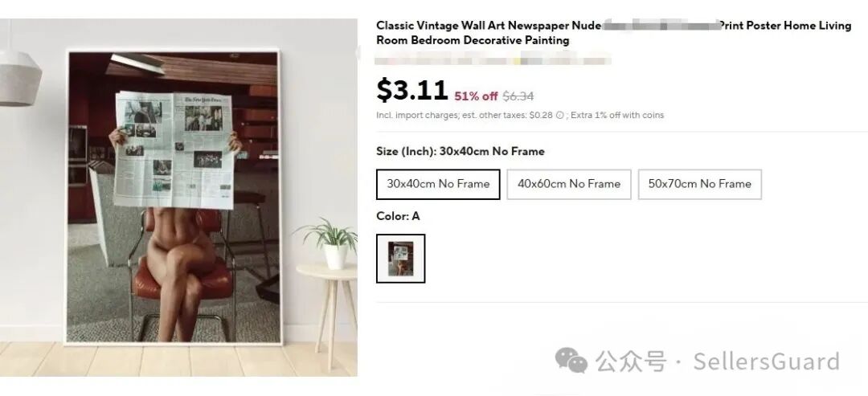Choose the 40x60cm No Frame option
The image size is (868, 396).
(568, 184)
